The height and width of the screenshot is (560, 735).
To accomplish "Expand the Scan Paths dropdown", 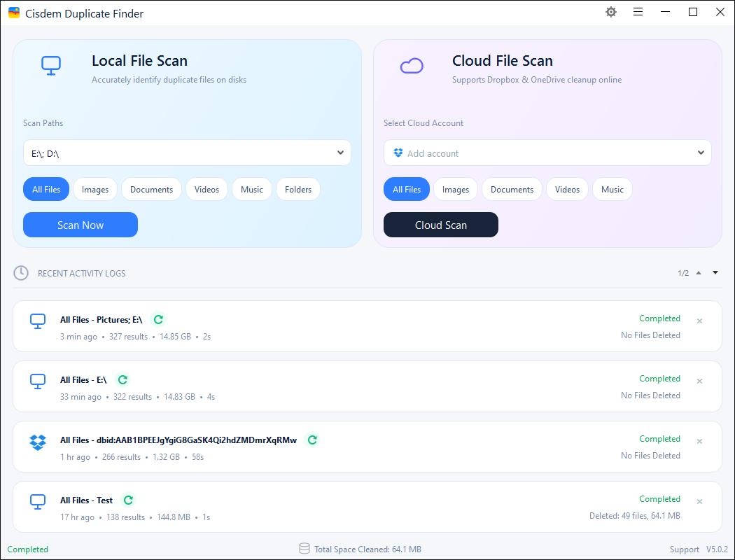I will point(340,153).
